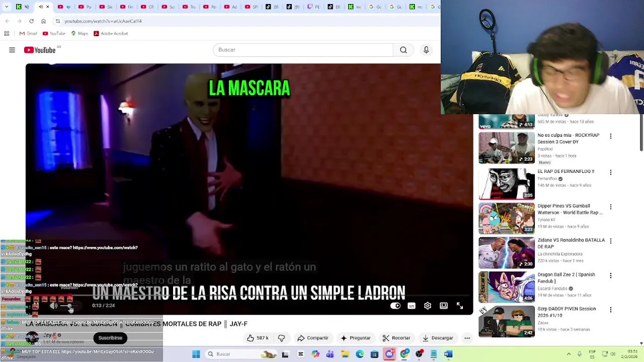Switch to the 'Sle' YouTube tab

click(x=106, y=7)
